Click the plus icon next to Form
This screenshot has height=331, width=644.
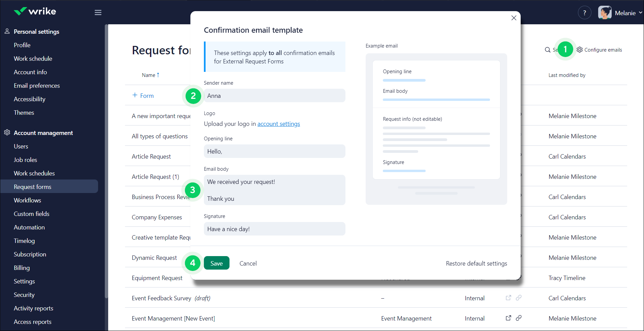pos(134,95)
